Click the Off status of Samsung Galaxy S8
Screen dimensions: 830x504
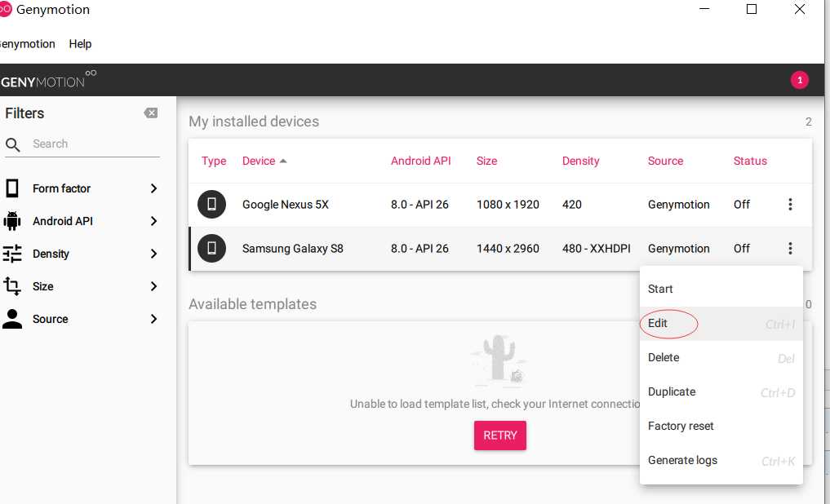tap(742, 248)
